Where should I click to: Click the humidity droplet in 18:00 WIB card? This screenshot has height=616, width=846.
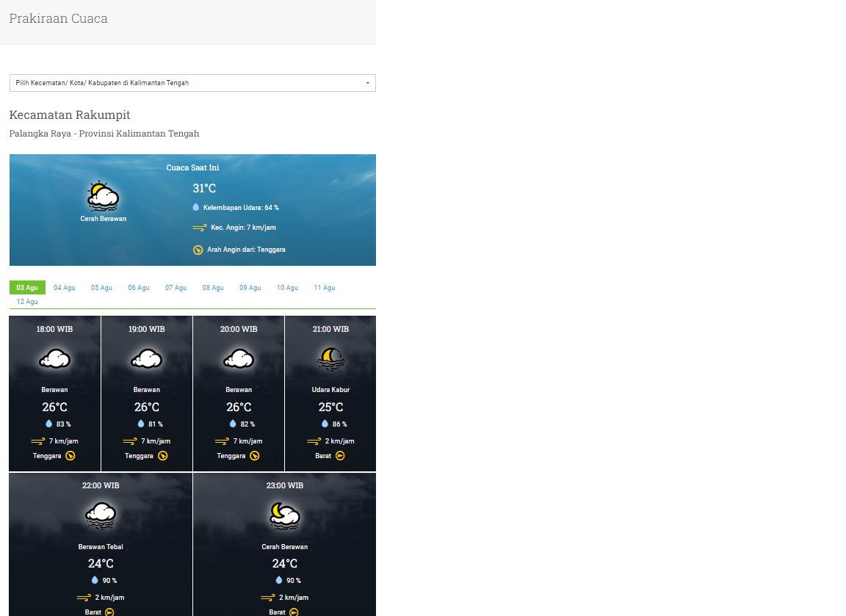click(x=49, y=424)
